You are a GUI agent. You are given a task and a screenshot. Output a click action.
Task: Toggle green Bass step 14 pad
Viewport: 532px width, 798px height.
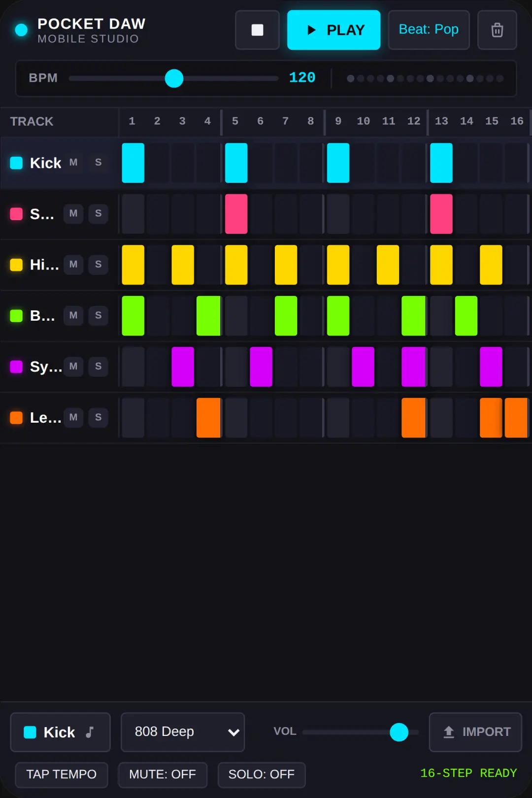coord(466,316)
